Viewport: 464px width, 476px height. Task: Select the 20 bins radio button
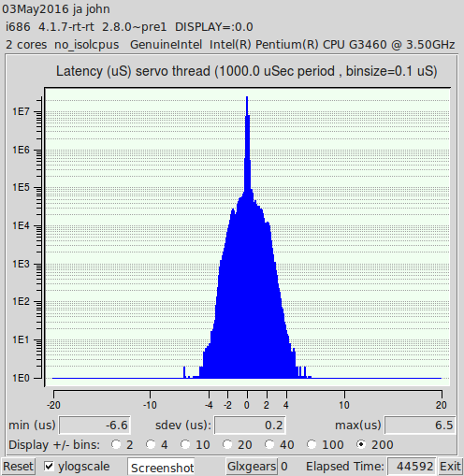point(227,444)
